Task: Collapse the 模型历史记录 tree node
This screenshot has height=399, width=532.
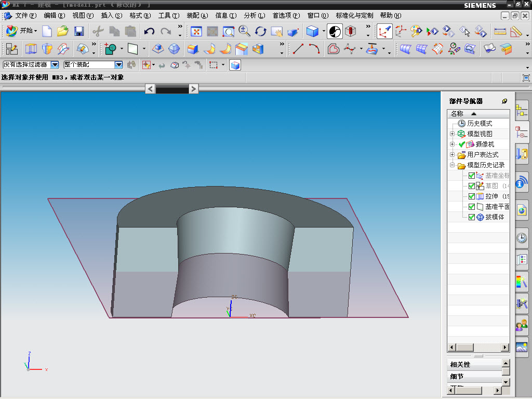Action: coord(452,165)
